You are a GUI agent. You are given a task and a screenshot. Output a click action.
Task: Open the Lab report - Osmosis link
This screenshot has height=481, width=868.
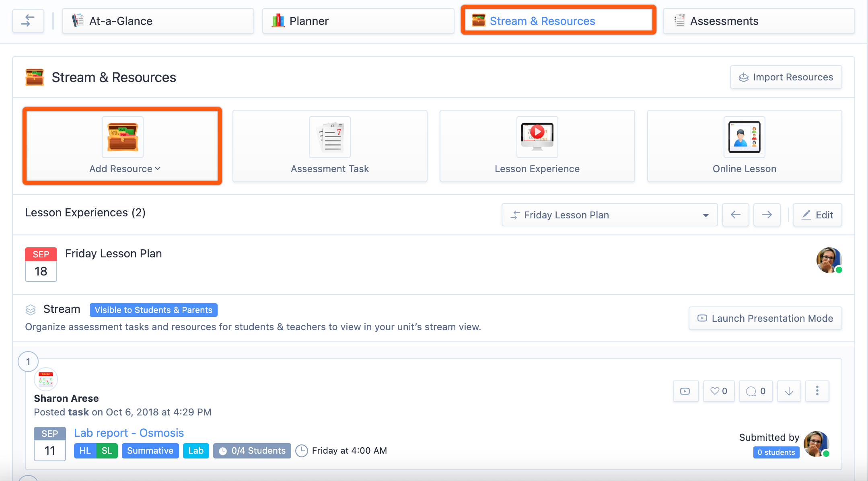pyautogui.click(x=129, y=433)
